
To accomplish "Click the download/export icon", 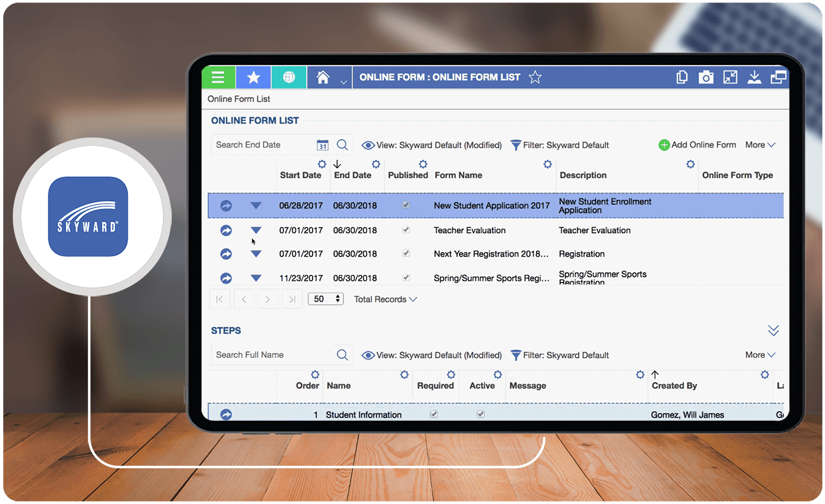I will (x=754, y=77).
